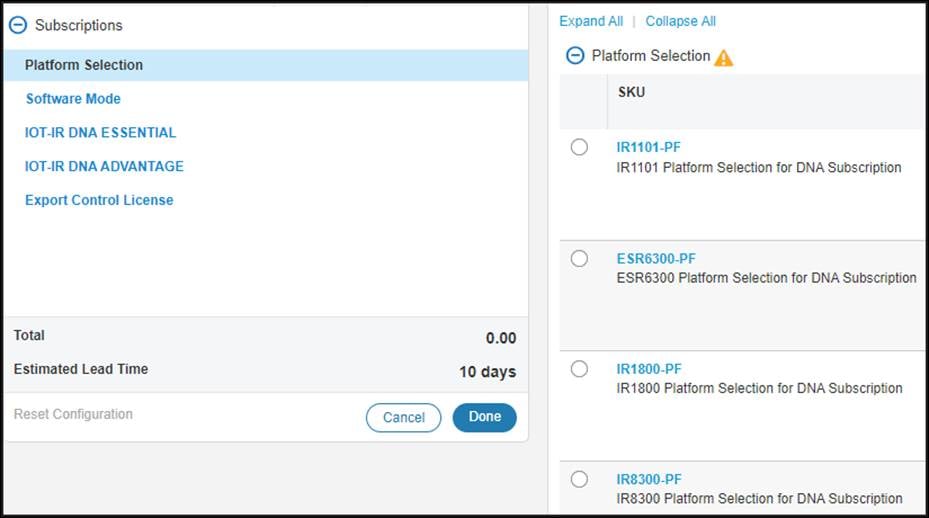Open IOT-IR DNA ADVANTAGE section
This screenshot has height=518, width=929.
pyautogui.click(x=104, y=166)
